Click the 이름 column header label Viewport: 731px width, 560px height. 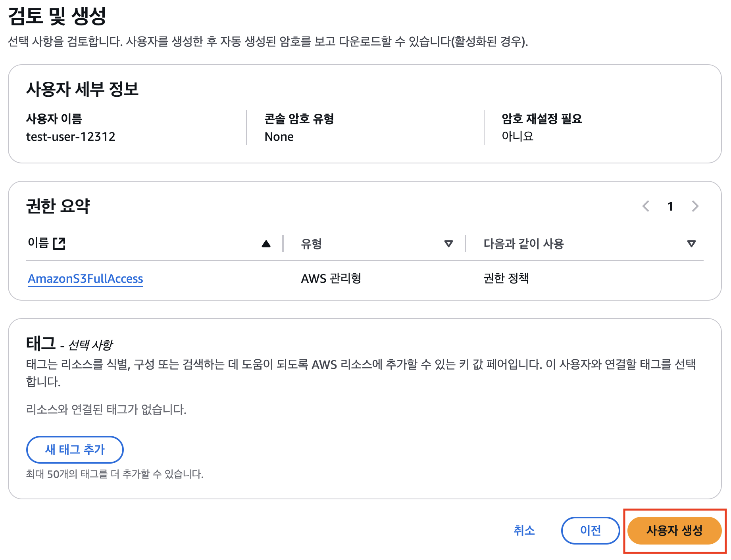pos(38,243)
